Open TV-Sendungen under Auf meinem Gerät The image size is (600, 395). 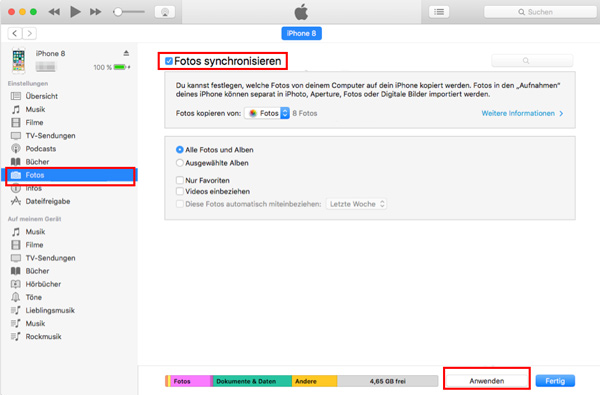point(50,258)
